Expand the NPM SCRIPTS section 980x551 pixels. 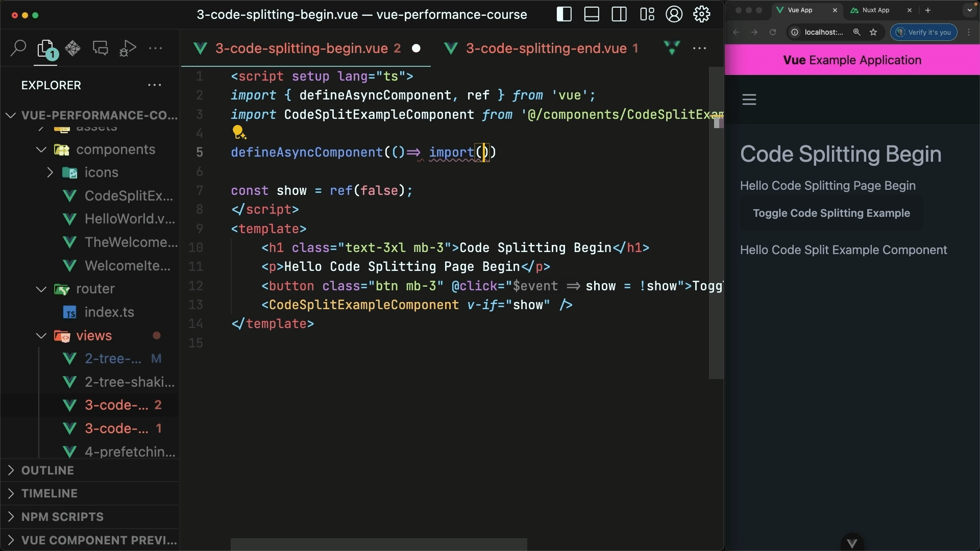pyautogui.click(x=90, y=517)
